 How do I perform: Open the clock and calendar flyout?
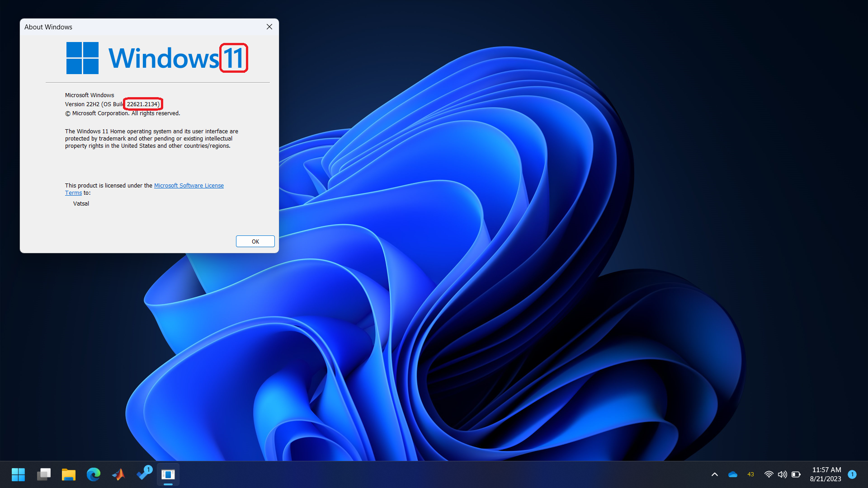tap(826, 474)
